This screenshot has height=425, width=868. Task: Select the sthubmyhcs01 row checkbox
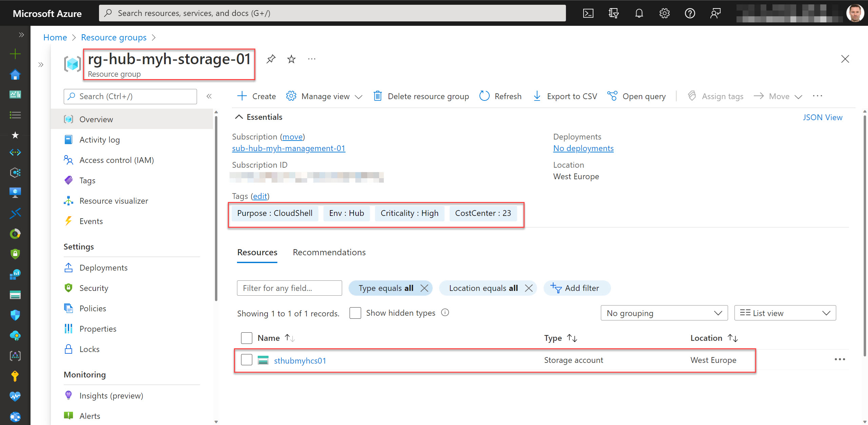click(246, 359)
